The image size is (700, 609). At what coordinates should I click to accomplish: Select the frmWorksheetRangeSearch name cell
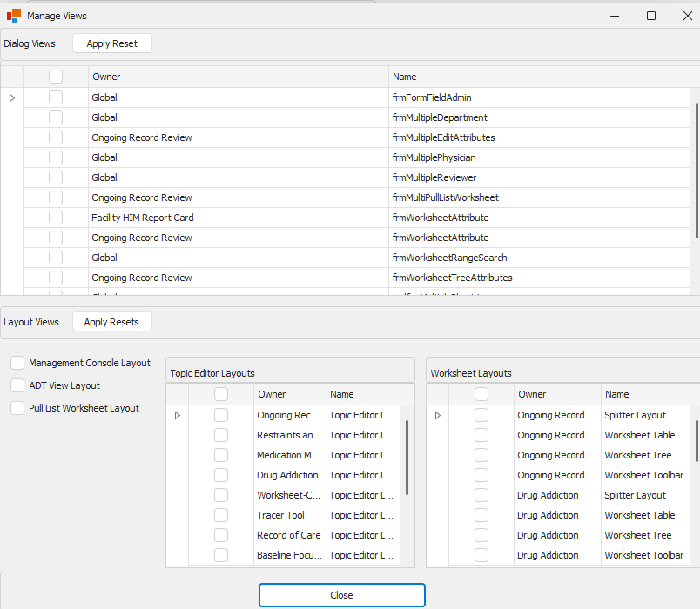[539, 258]
